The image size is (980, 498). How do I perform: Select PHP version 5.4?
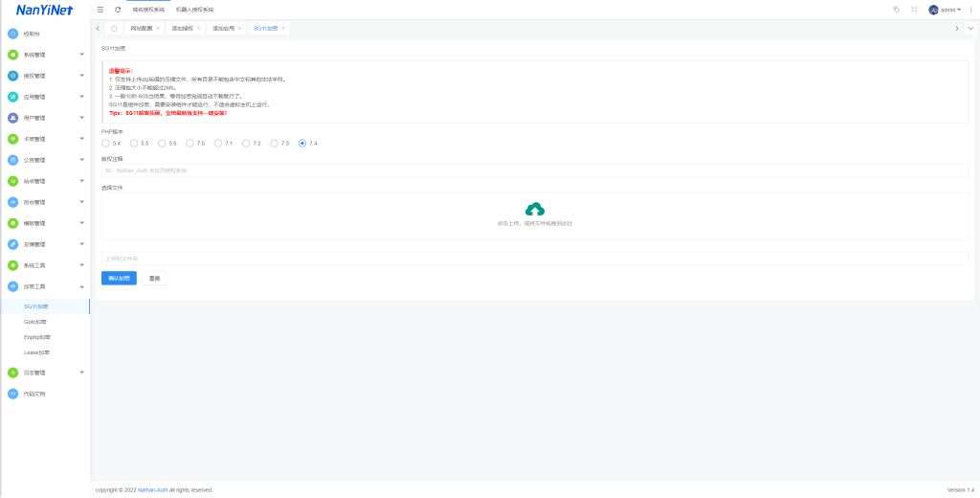click(105, 144)
